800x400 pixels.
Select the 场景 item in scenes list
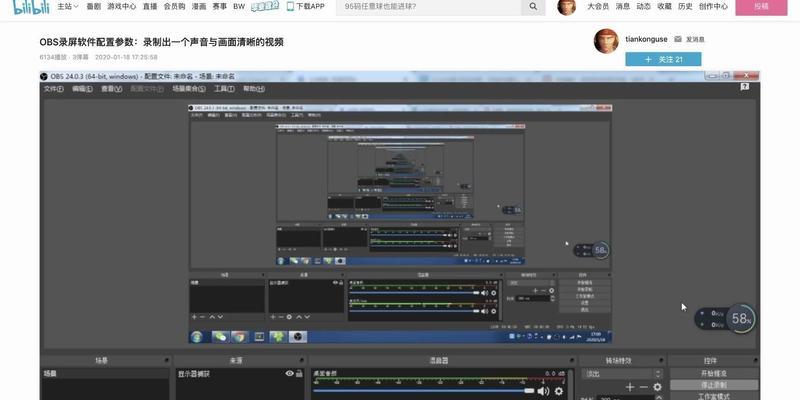click(x=104, y=373)
